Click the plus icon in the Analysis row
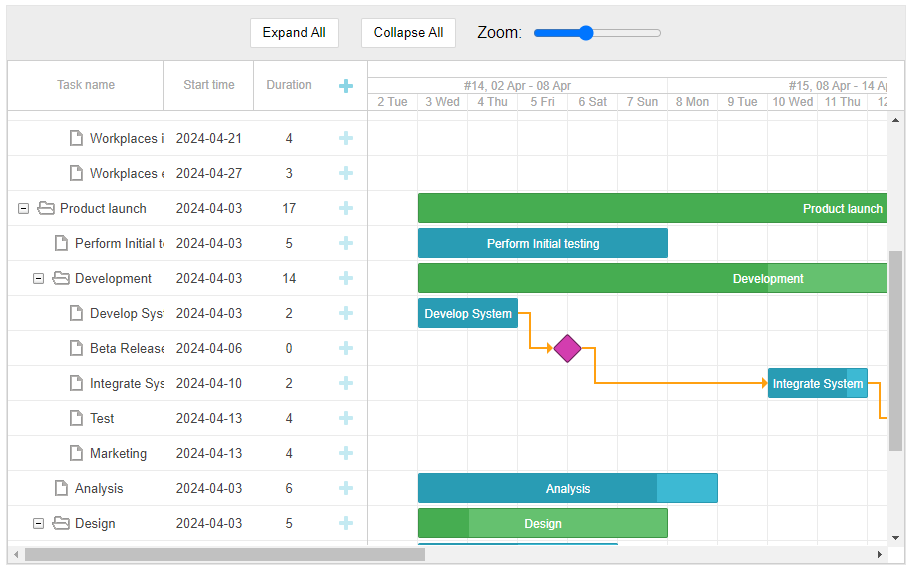This screenshot has width=913, height=570. click(x=346, y=488)
